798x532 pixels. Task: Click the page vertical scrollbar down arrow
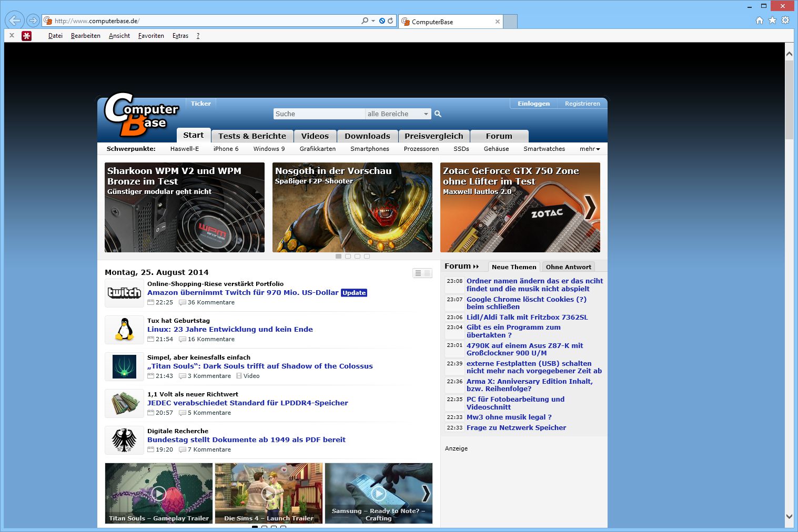coord(789,517)
